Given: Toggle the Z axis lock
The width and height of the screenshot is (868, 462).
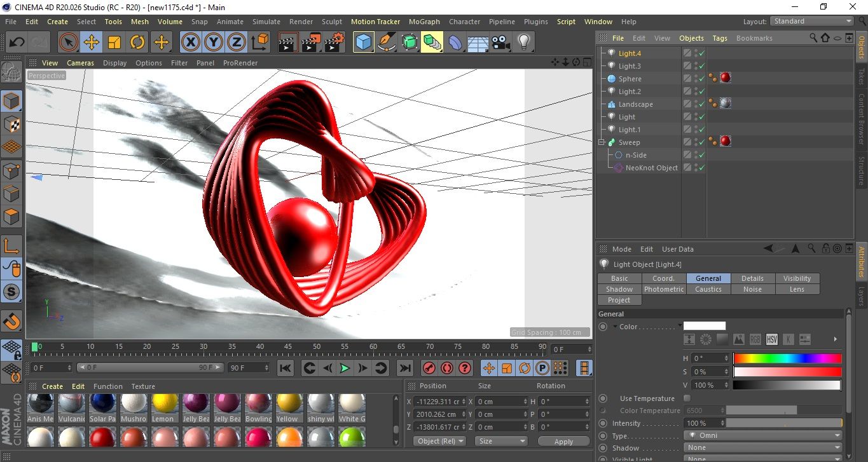Looking at the screenshot, I should point(237,43).
